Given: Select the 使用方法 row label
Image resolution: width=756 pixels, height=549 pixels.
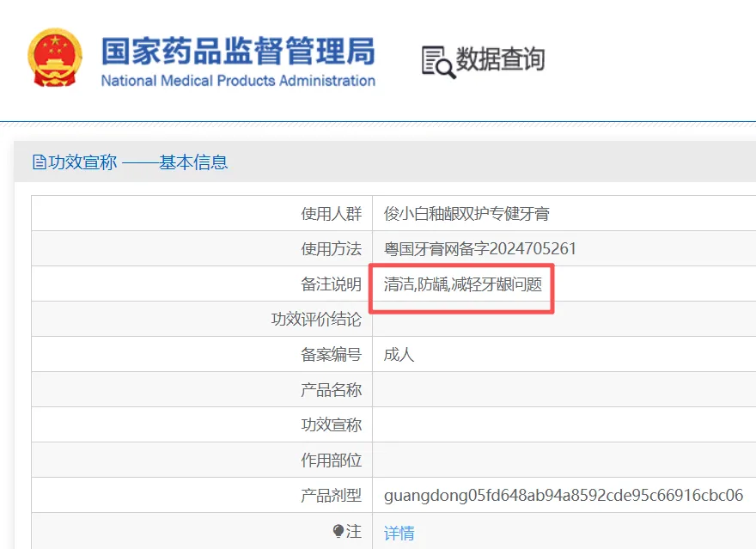Looking at the screenshot, I should coord(331,249).
